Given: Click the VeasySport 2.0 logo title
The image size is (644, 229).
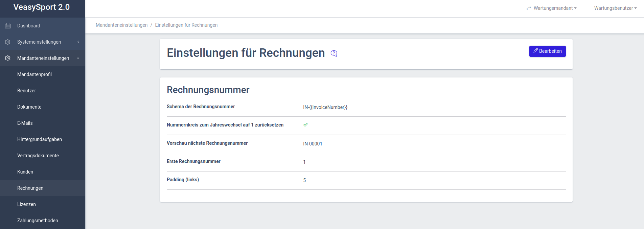Looking at the screenshot, I should 42,7.
